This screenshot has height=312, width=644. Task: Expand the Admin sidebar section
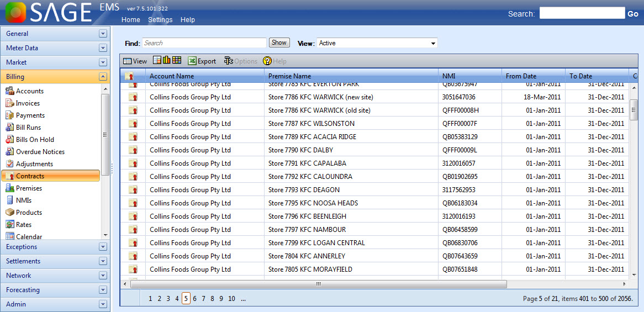click(103, 304)
